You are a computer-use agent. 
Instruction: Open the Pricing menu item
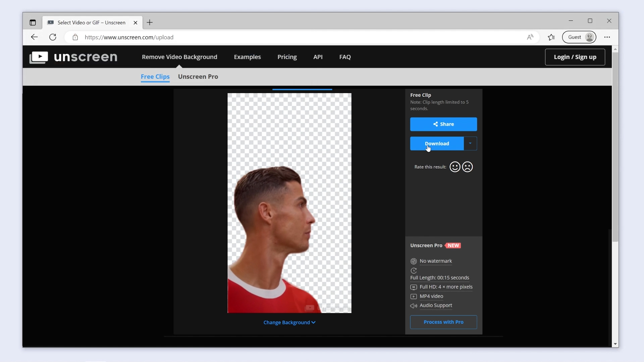tap(287, 57)
